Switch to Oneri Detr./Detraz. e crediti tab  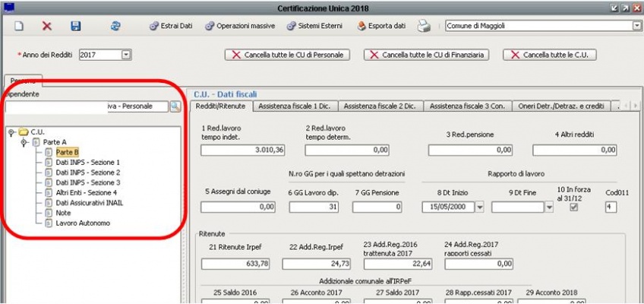pyautogui.click(x=560, y=106)
